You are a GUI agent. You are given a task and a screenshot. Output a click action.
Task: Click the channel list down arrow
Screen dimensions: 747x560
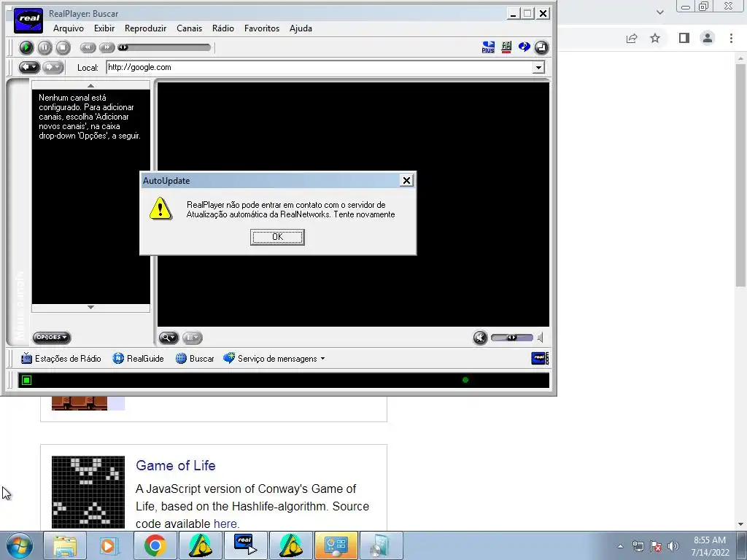[x=90, y=308]
